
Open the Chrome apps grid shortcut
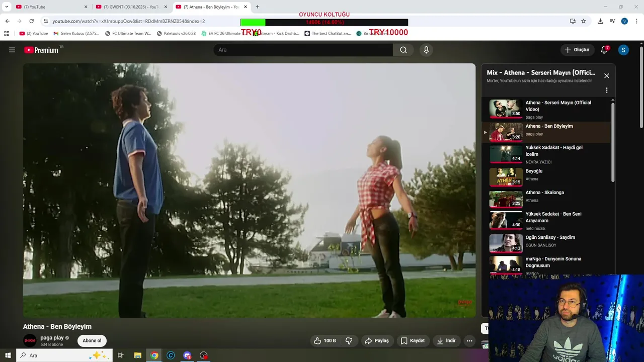tap(7, 34)
